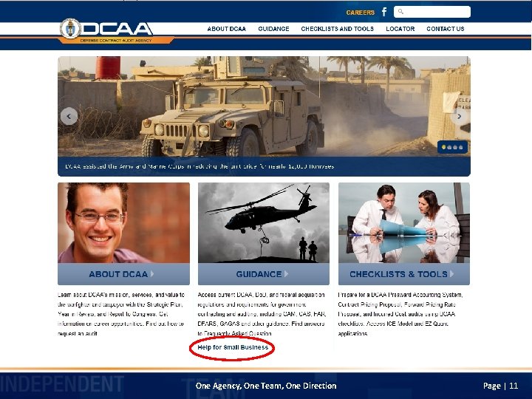Open Help for Small Business link
Viewport: 532px width, 399px height.
click(x=233, y=347)
